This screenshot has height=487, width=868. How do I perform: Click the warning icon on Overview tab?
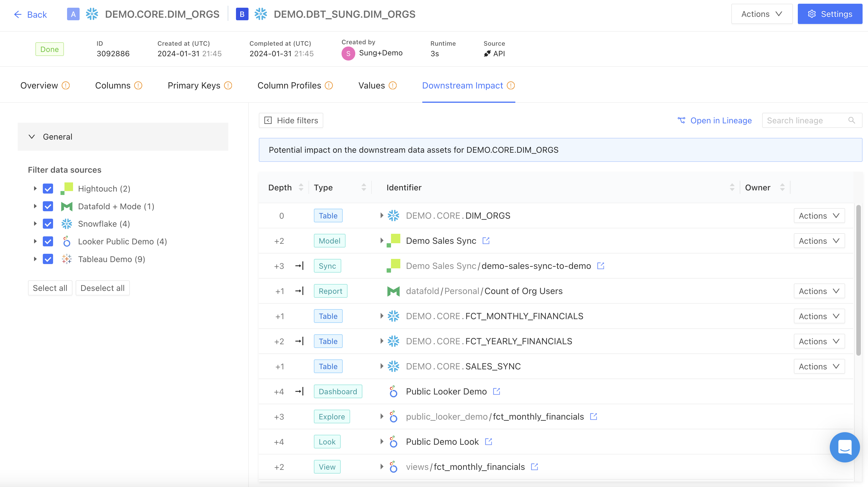(x=66, y=86)
